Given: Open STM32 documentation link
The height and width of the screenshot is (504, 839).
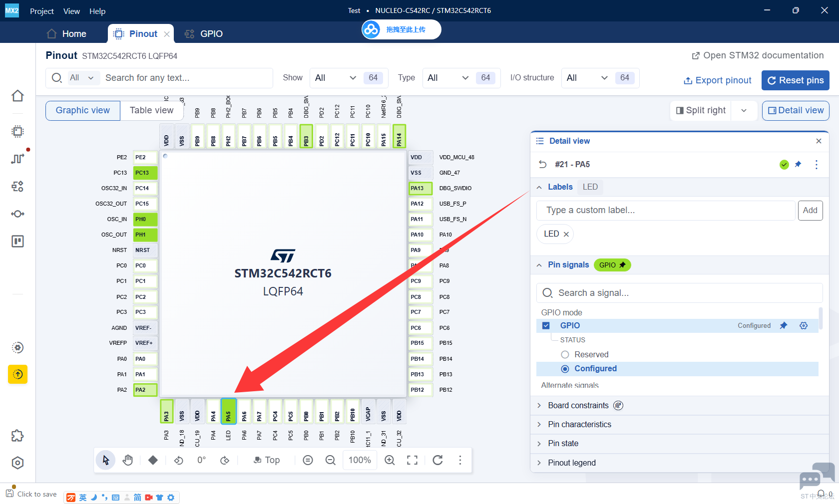Looking at the screenshot, I should [758, 55].
